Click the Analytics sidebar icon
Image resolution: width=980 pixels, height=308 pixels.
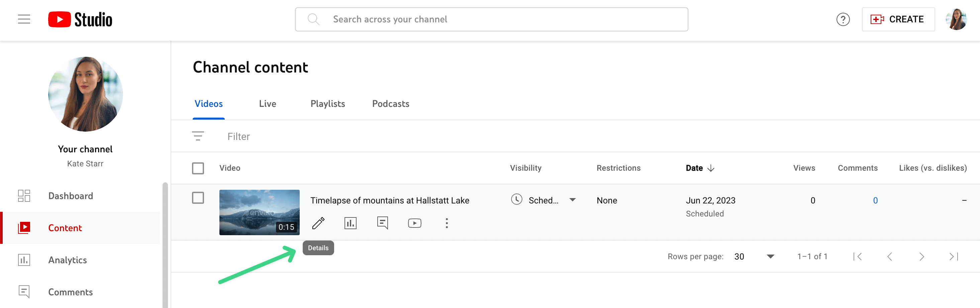point(24,260)
